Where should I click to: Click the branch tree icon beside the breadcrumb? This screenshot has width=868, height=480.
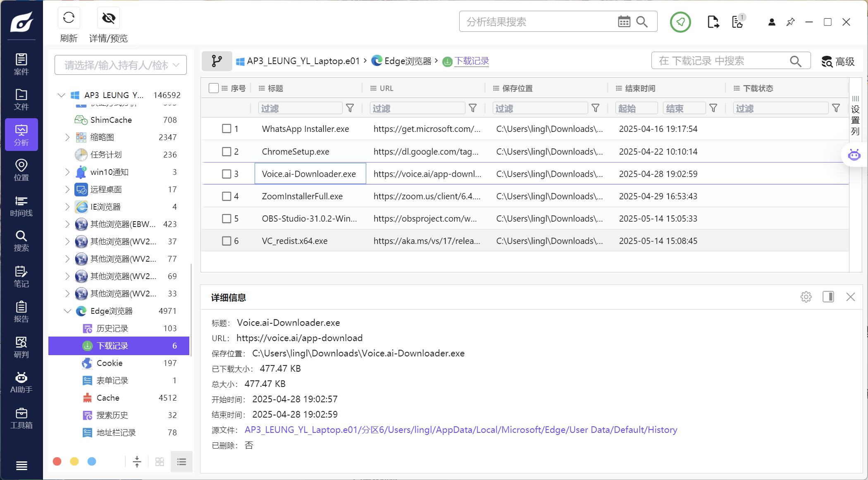tap(217, 61)
